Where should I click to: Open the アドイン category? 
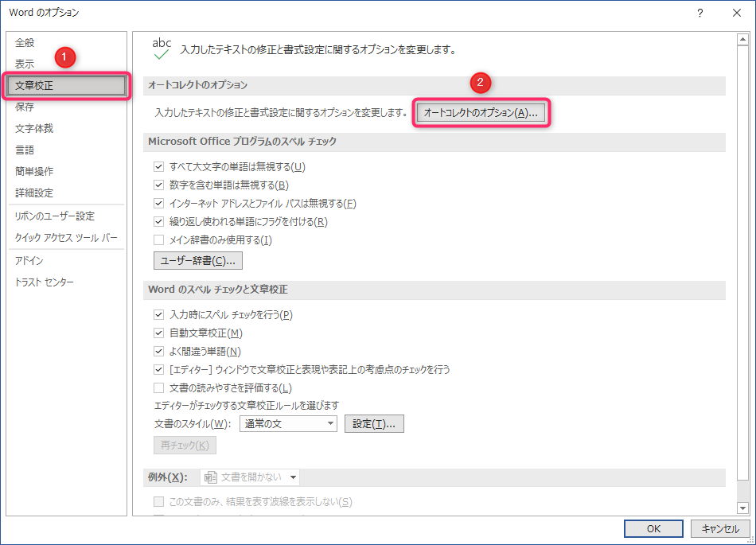29,261
